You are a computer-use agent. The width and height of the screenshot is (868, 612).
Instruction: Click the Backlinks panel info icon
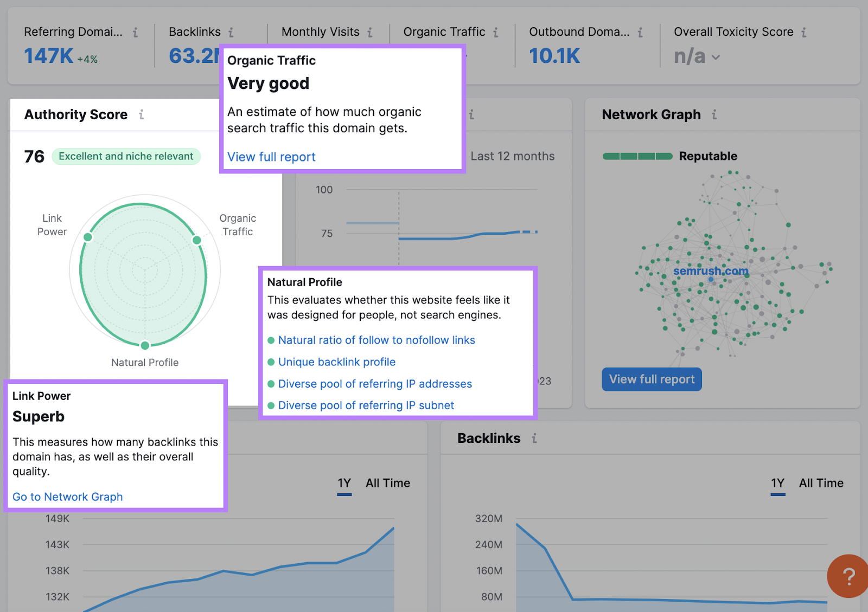pyautogui.click(x=534, y=439)
